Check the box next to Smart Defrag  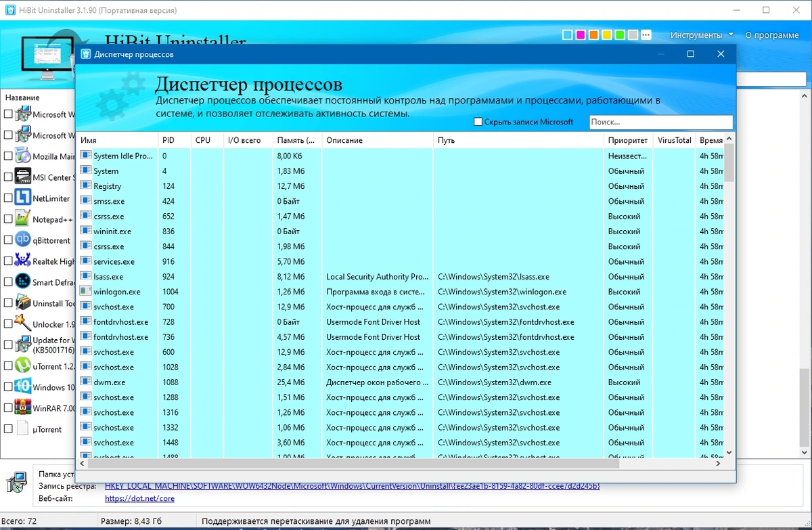point(8,282)
